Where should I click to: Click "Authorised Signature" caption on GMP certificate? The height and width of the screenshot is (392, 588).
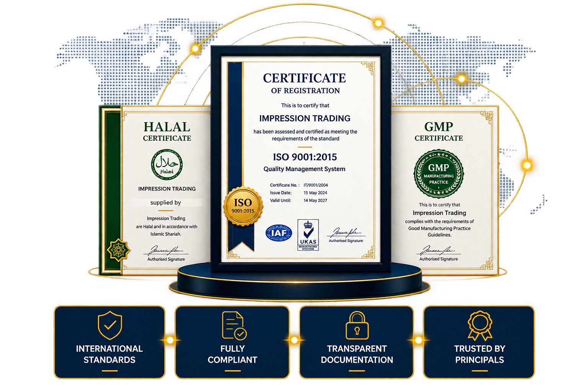439,259
